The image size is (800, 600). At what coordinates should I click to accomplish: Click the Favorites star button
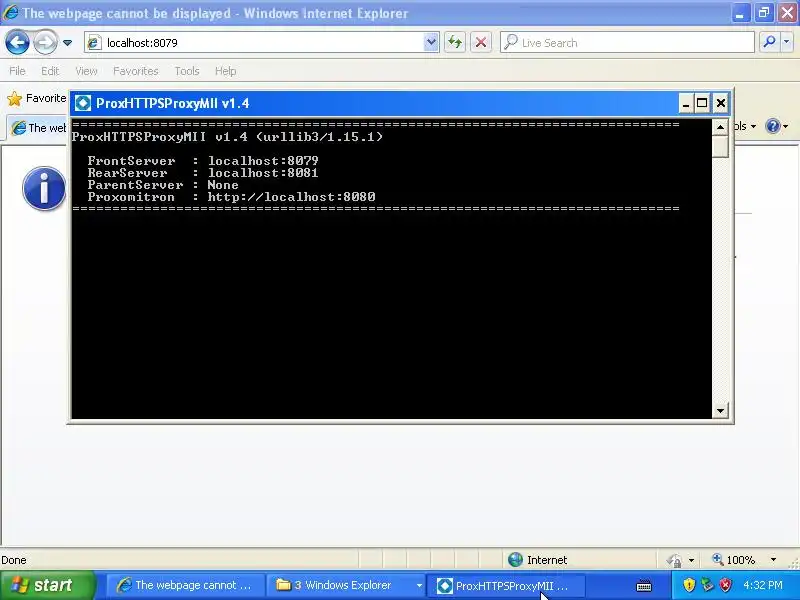click(x=37, y=98)
